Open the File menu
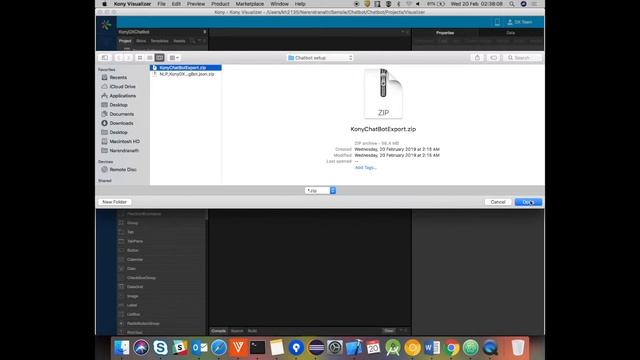This screenshot has height=360, width=640. pos(161,4)
